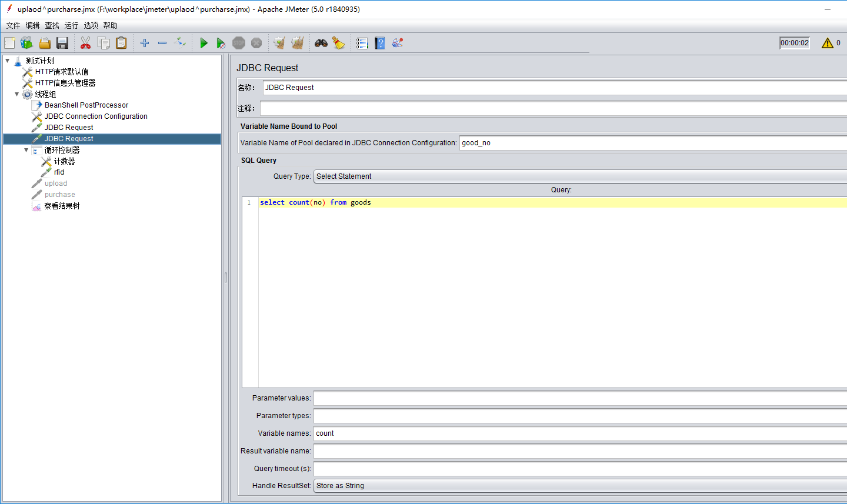
Task: Save the test plan with floppy icon
Action: point(62,43)
